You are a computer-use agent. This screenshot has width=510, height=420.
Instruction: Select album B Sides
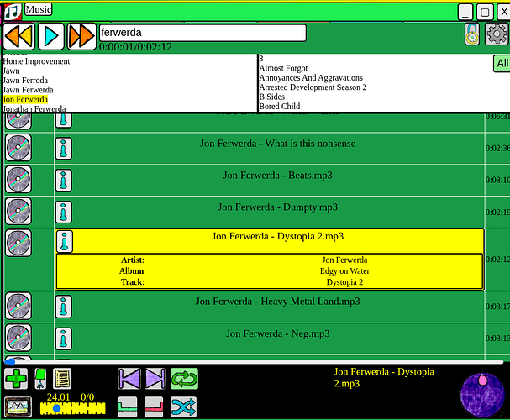pos(272,97)
